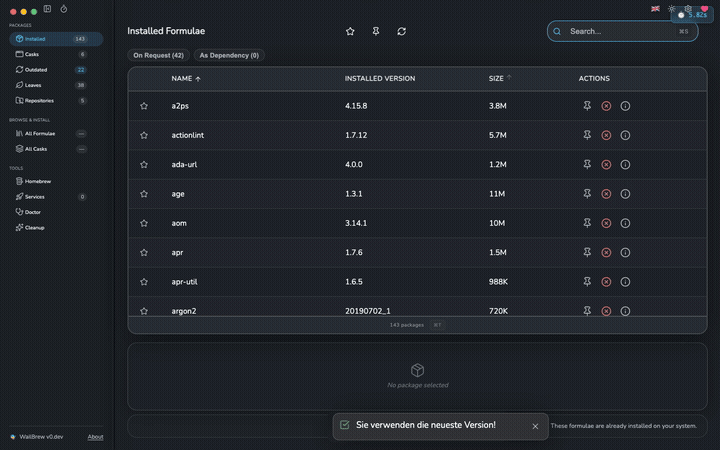Open Cleanup in the sidebar

tap(56, 227)
